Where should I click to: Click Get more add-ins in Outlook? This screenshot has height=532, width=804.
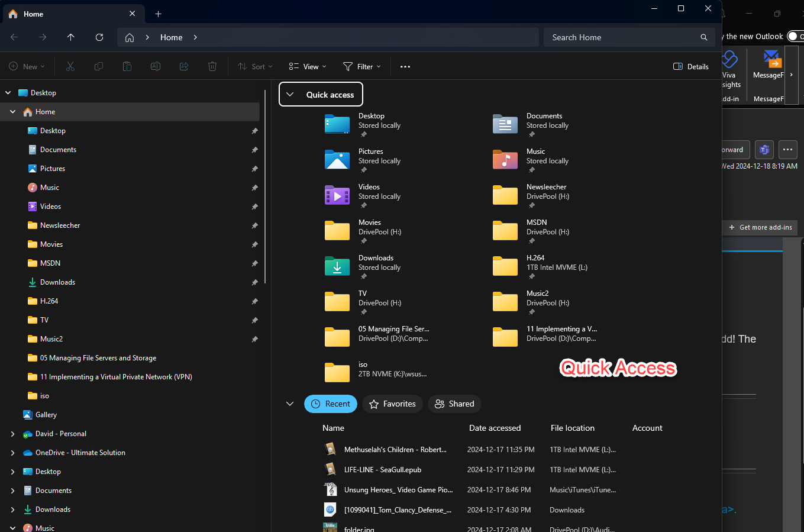point(760,227)
